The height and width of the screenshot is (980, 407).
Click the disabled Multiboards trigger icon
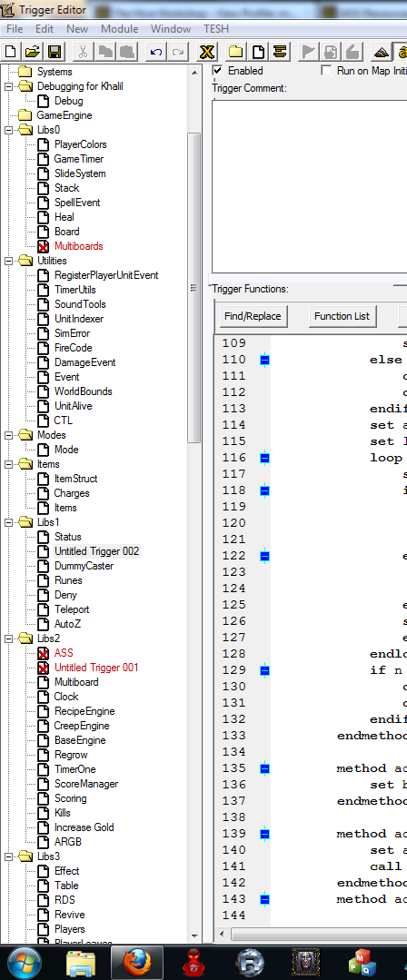click(x=43, y=246)
